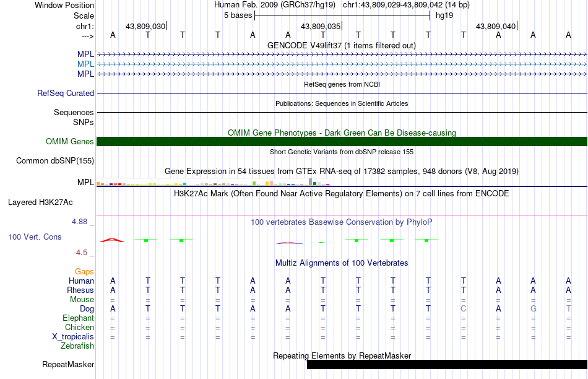Click the light blue MPL transcript label
Image resolution: width=588 pixels, height=379 pixels.
click(85, 64)
